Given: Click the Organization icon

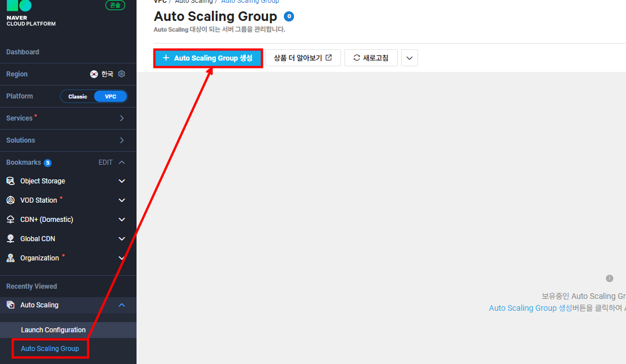Looking at the screenshot, I should coord(11,258).
